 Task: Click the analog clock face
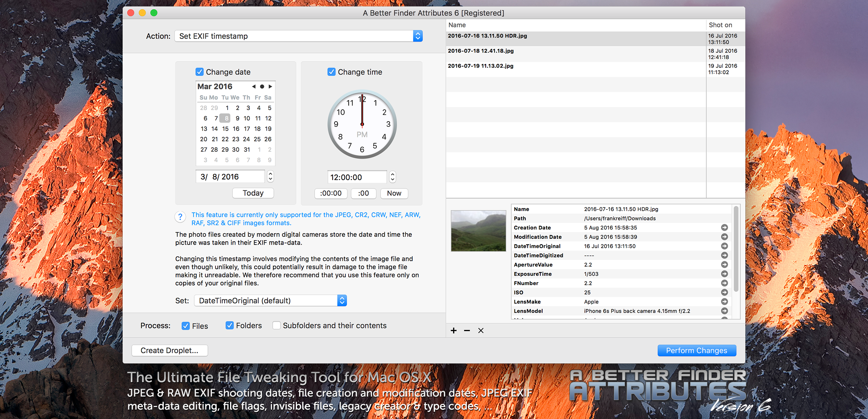tap(362, 124)
